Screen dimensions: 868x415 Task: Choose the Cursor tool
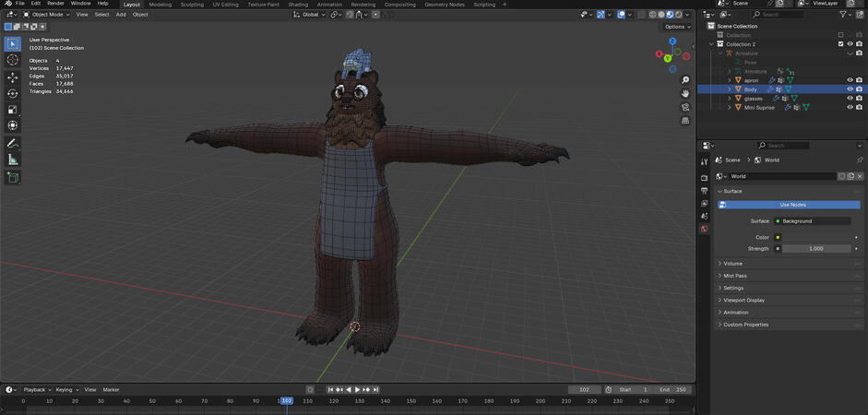(x=13, y=60)
